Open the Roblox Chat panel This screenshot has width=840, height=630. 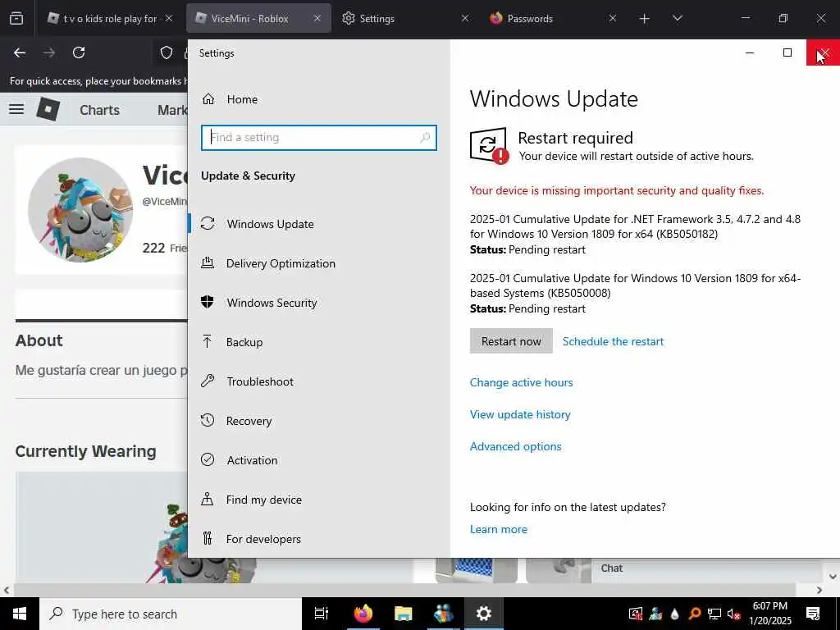point(612,568)
